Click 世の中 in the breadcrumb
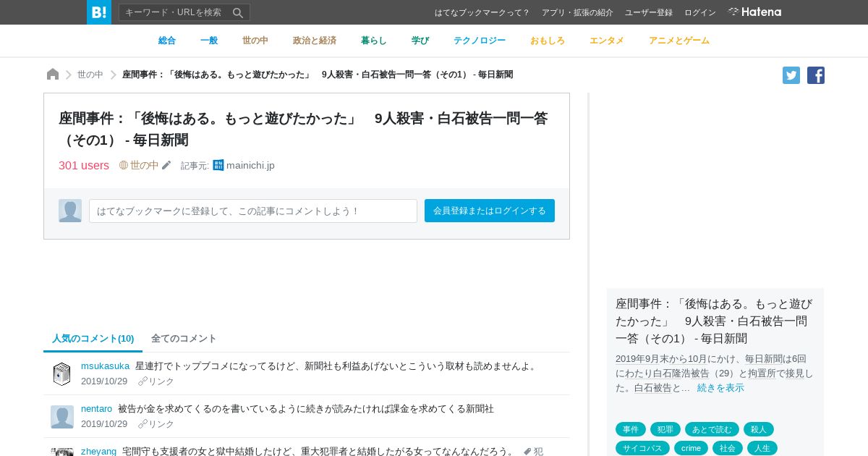This screenshot has height=456, width=868. click(90, 75)
